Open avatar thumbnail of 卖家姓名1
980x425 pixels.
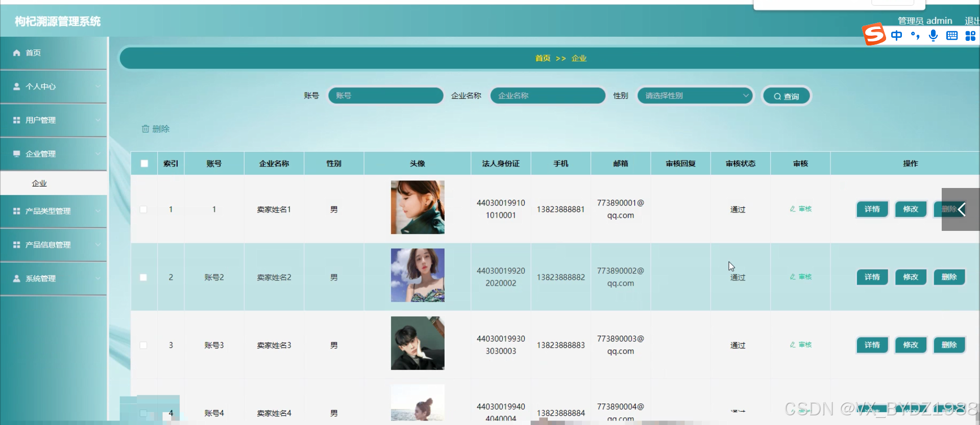tap(418, 207)
